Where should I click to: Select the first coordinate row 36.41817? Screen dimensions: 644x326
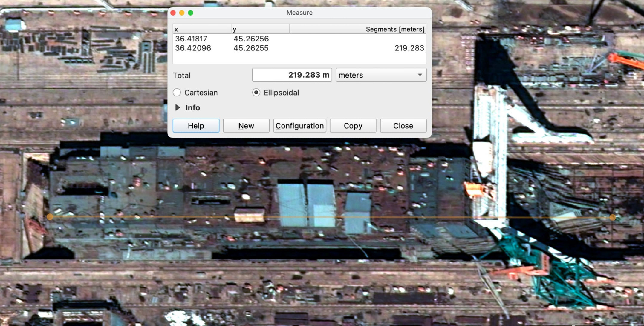(191, 39)
